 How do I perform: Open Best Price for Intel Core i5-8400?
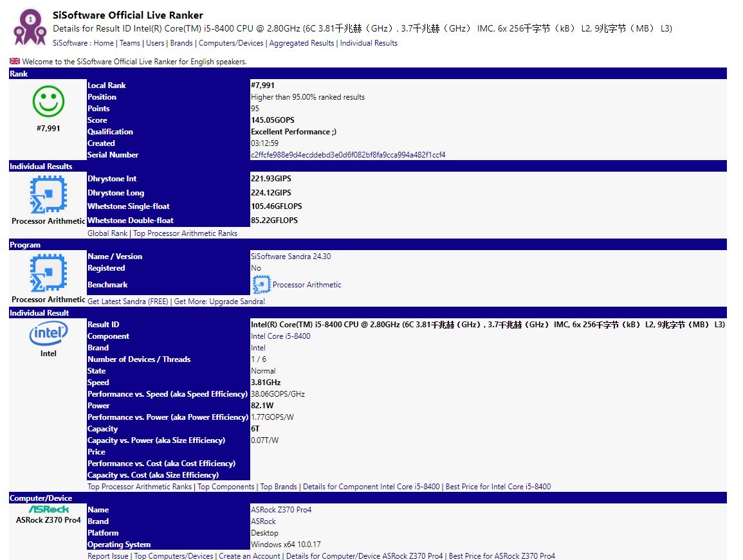[x=498, y=487]
